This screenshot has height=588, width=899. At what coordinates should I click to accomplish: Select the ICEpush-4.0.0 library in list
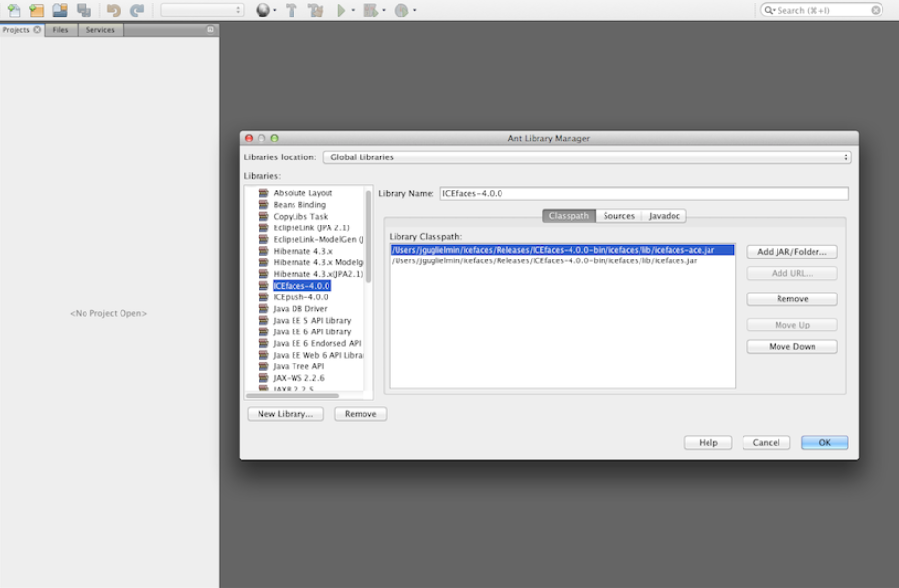[x=300, y=297]
